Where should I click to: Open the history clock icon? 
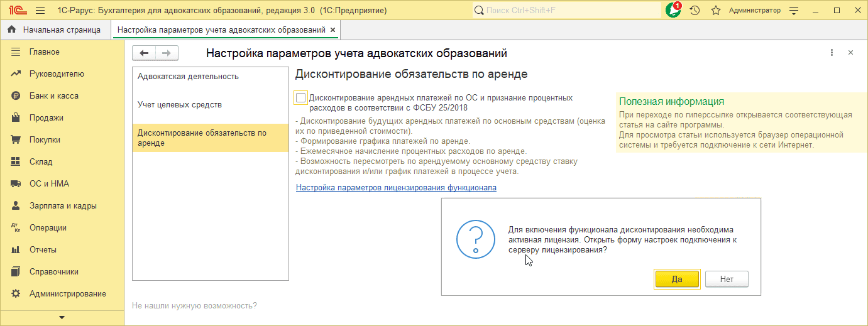point(695,11)
